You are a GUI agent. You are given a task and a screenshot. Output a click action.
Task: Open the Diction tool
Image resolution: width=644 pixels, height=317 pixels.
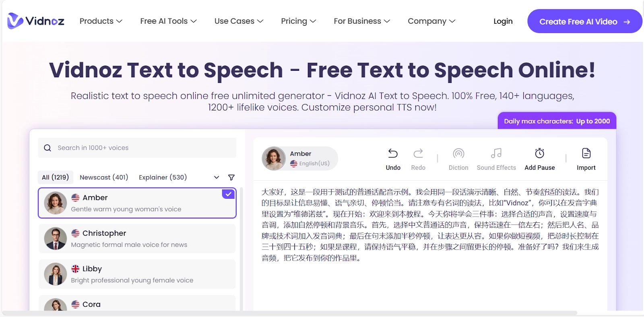pos(458,159)
